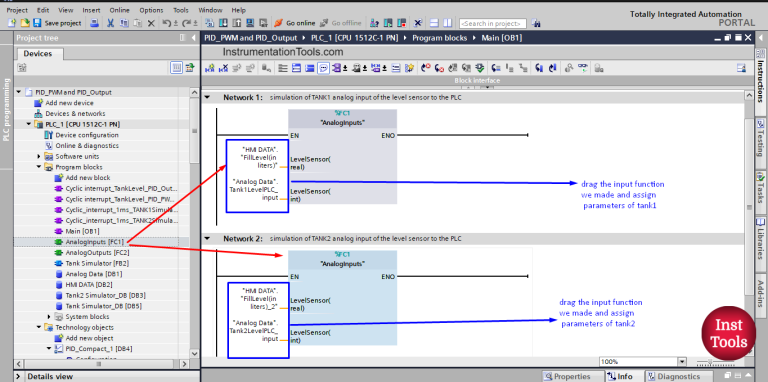
Task: Click the split editor horizontally icon
Action: click(434, 23)
